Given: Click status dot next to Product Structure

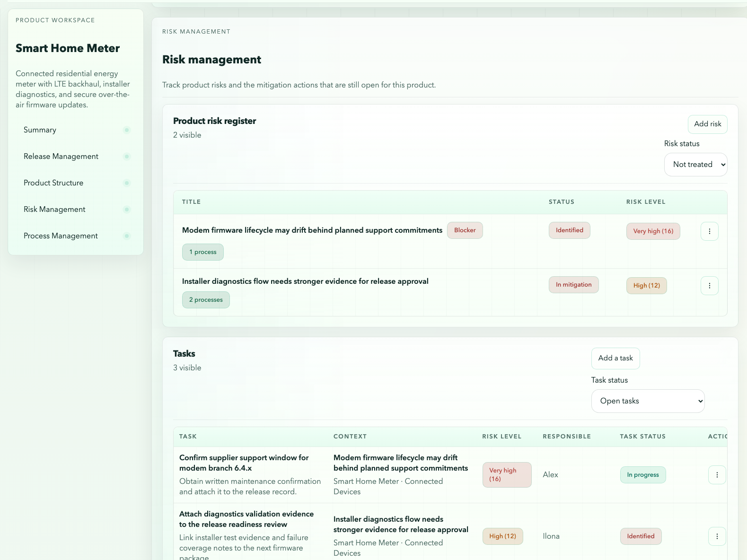Looking at the screenshot, I should click(127, 183).
